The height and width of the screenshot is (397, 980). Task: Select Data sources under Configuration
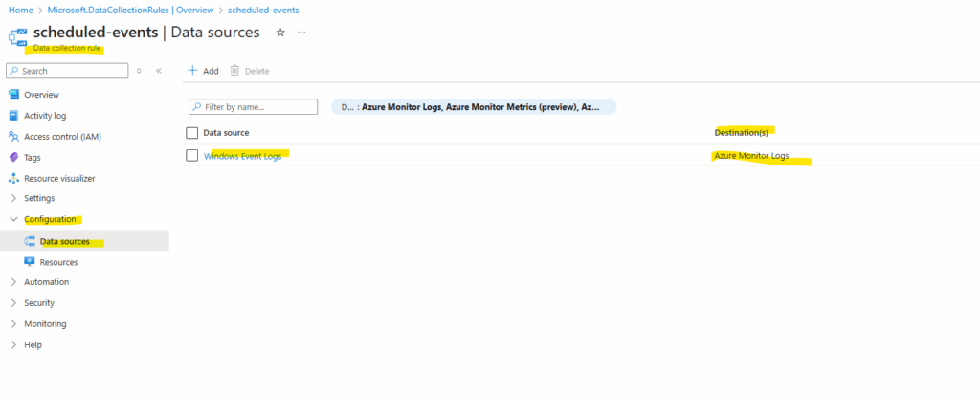84,241
